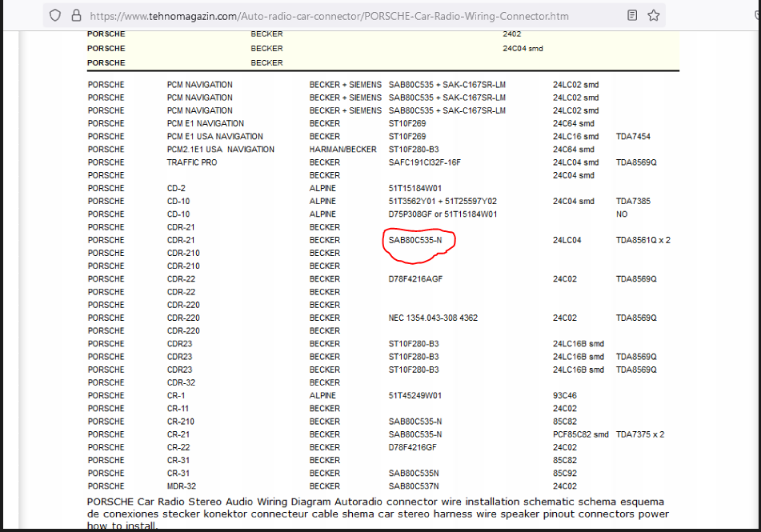The height and width of the screenshot is (532, 761).
Task: Select 'ST10F280-B3' in the PCM2.1E1 USA row
Action: [x=414, y=150]
